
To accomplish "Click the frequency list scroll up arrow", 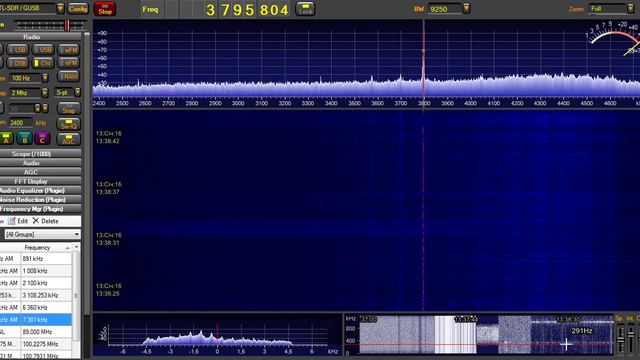I will (x=76, y=247).
